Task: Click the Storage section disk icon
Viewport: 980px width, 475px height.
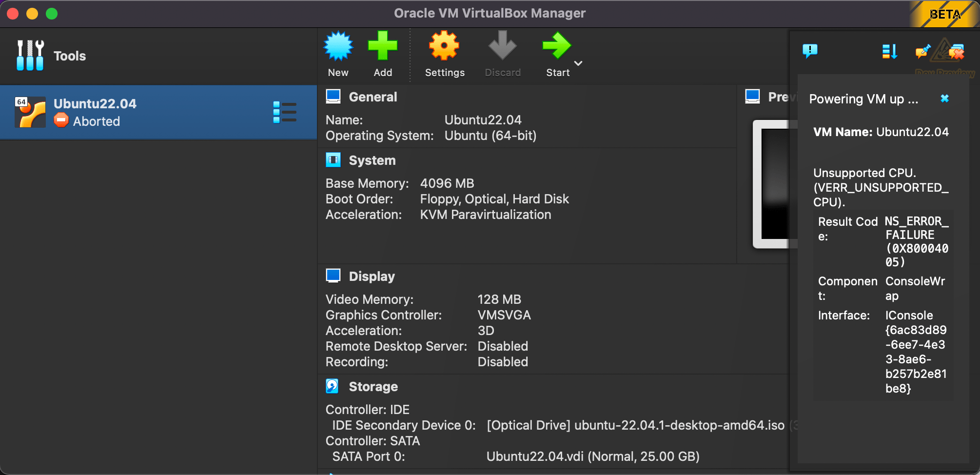Action: 333,386
